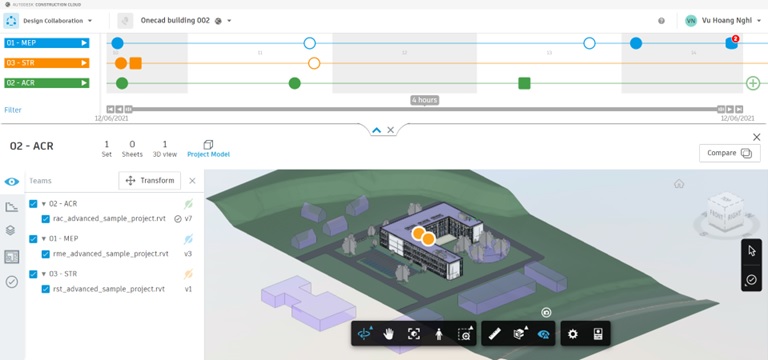
Task: Select the Zoom window tool
Action: [x=464, y=334]
